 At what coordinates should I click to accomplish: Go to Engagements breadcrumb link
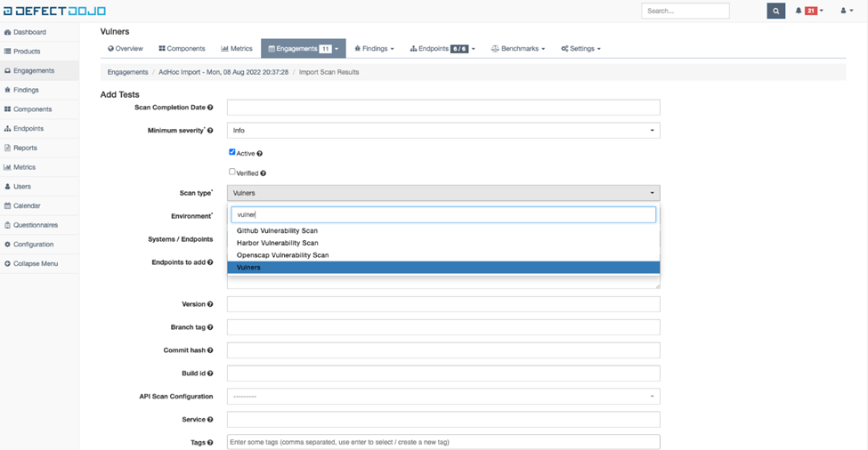tap(127, 72)
